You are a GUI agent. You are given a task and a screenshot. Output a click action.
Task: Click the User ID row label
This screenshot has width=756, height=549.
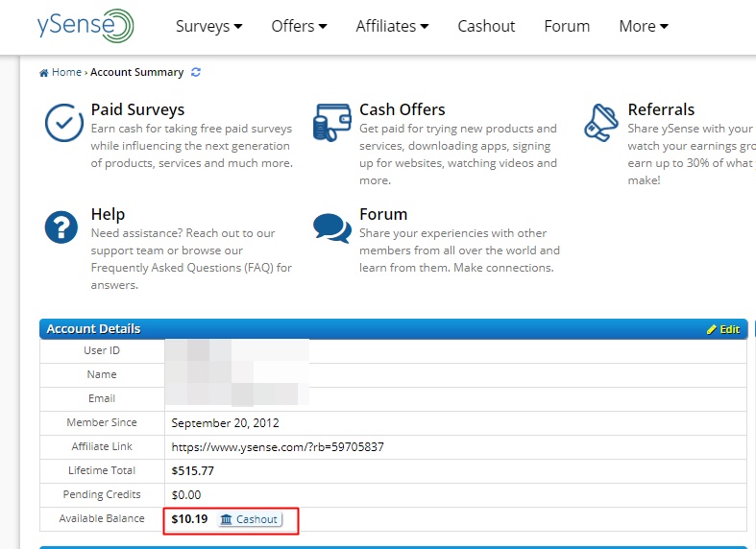[102, 350]
